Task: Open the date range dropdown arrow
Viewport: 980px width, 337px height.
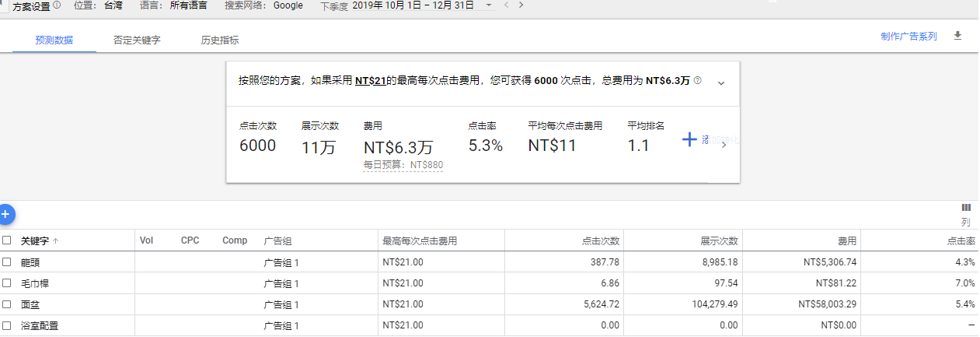Action: click(x=488, y=5)
